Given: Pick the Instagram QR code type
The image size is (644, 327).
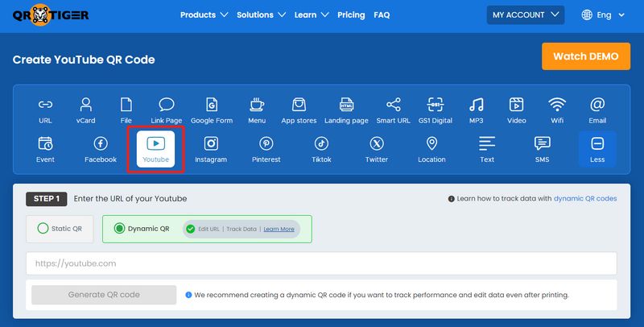Looking at the screenshot, I should pyautogui.click(x=211, y=149).
